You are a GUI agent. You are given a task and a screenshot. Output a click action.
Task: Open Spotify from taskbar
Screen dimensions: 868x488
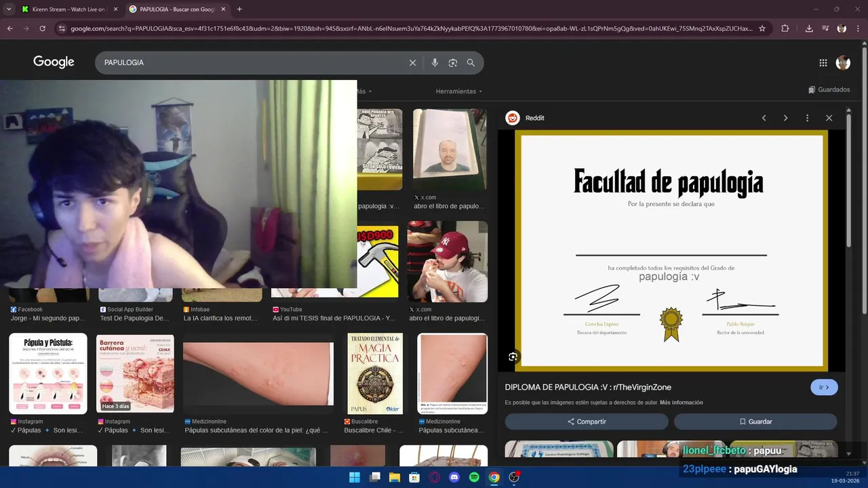[474, 477]
